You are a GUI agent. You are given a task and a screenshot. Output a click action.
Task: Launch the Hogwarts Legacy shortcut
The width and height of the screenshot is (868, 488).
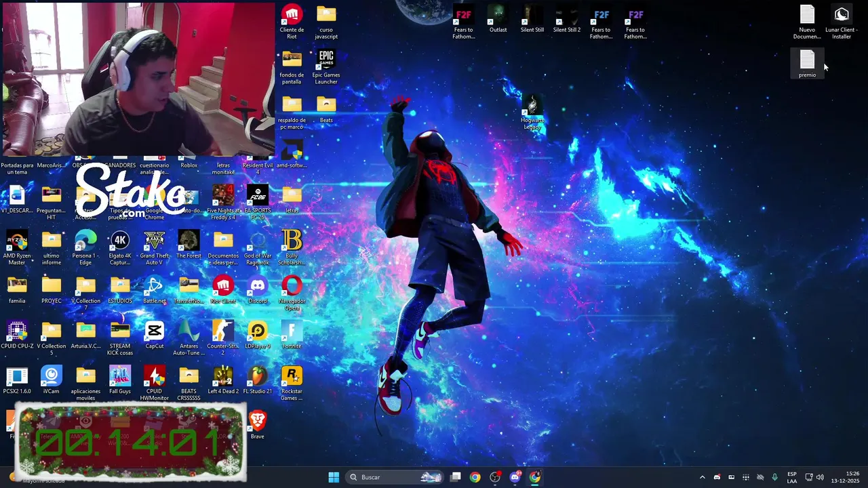pos(532,113)
